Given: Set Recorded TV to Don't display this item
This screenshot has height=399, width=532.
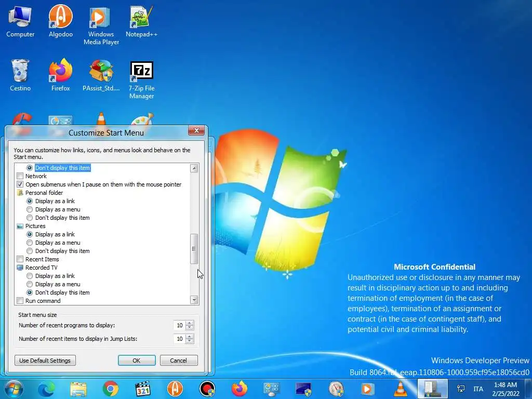Looking at the screenshot, I should (x=30, y=292).
